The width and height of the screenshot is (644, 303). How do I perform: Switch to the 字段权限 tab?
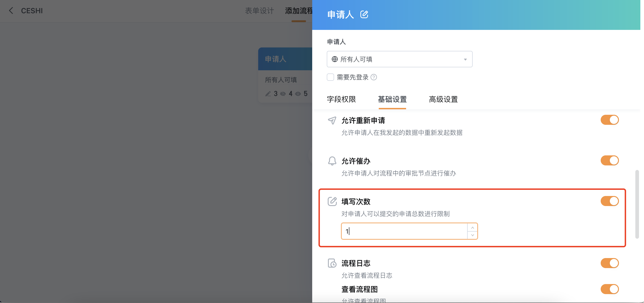[x=341, y=99]
